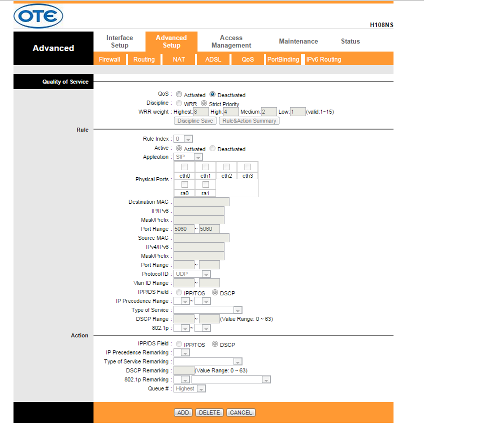Expand first IP Precedence Range dropdown
504x428 pixels.
(x=181, y=301)
